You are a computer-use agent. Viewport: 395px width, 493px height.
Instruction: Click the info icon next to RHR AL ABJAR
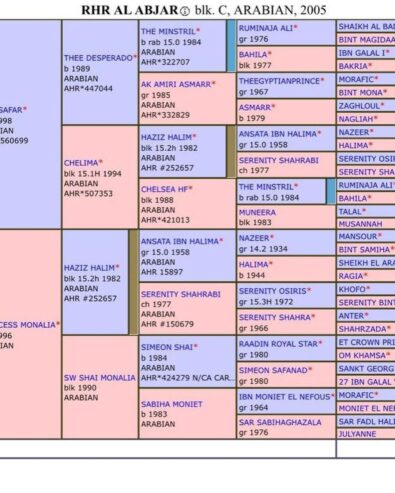pyautogui.click(x=185, y=12)
